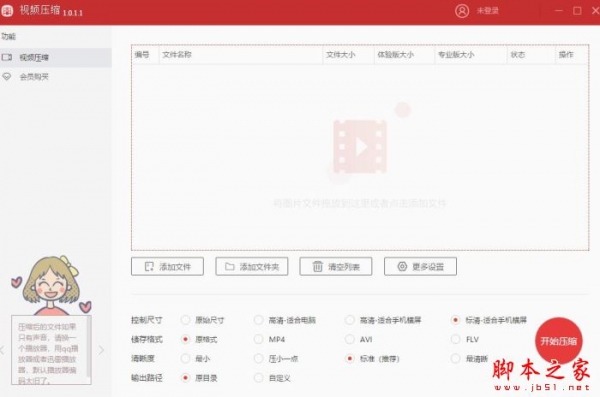Show previous tip with left arrow
The height and width of the screenshot is (397, 600).
click(x=2, y=350)
